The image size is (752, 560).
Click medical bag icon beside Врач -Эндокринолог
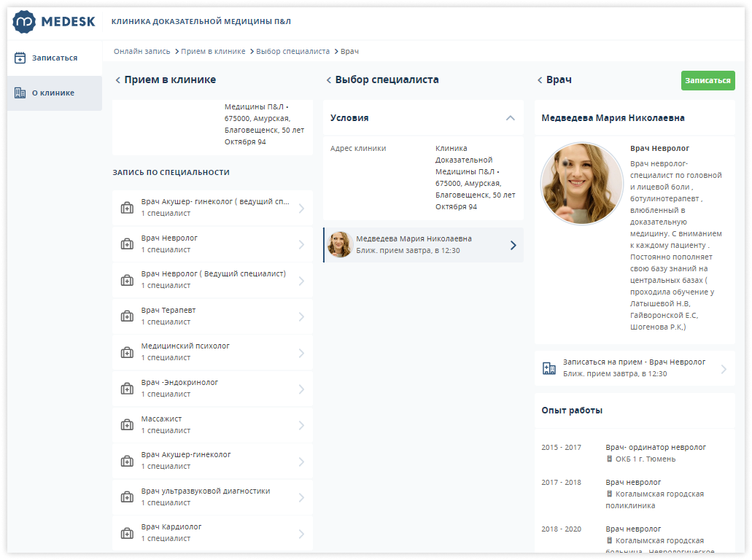(127, 389)
